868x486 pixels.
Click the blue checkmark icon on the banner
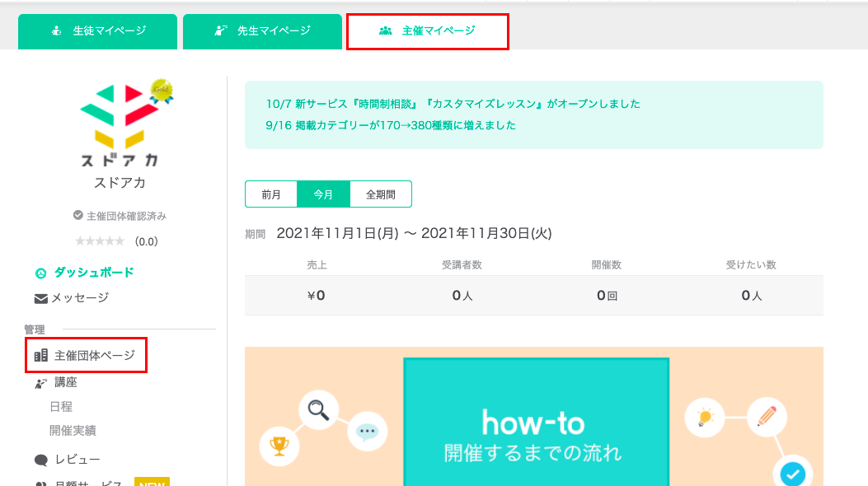click(793, 474)
